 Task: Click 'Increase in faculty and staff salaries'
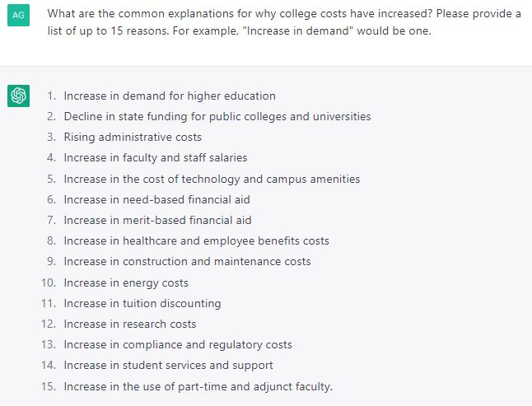click(156, 158)
